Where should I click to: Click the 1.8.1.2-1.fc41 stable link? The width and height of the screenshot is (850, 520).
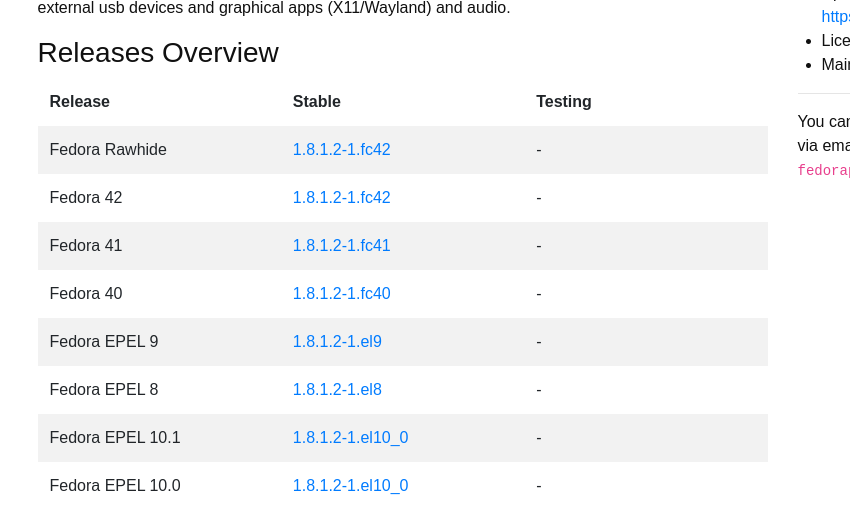click(341, 246)
